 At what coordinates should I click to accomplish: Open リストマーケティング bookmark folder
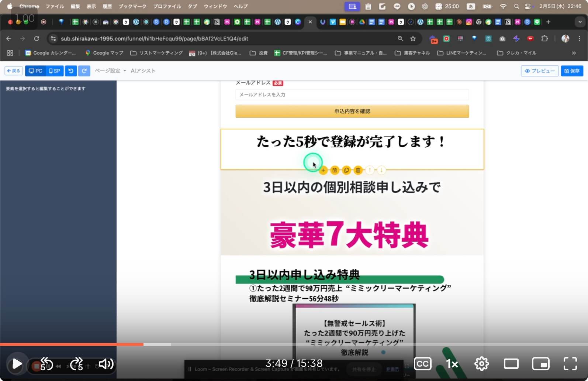156,53
